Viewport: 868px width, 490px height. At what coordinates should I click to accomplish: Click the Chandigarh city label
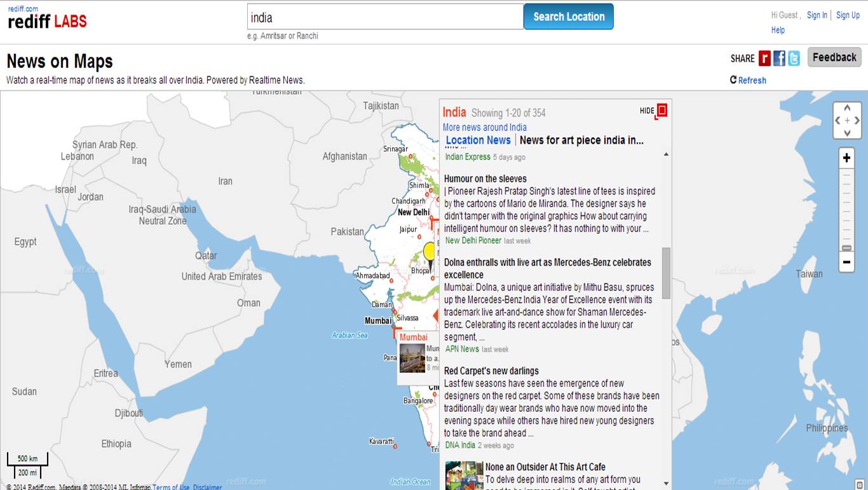[x=409, y=201]
